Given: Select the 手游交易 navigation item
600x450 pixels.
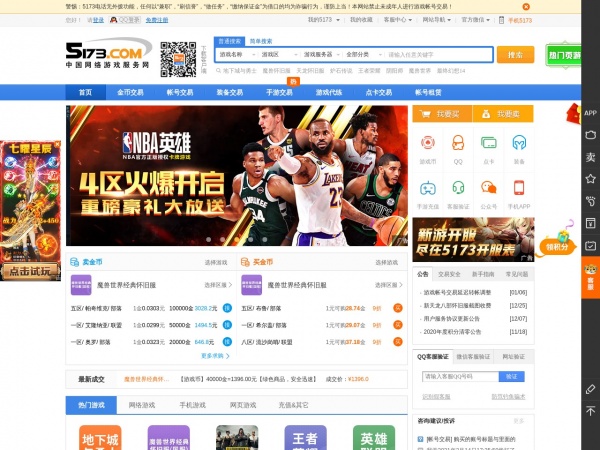Looking at the screenshot, I should click(x=279, y=93).
